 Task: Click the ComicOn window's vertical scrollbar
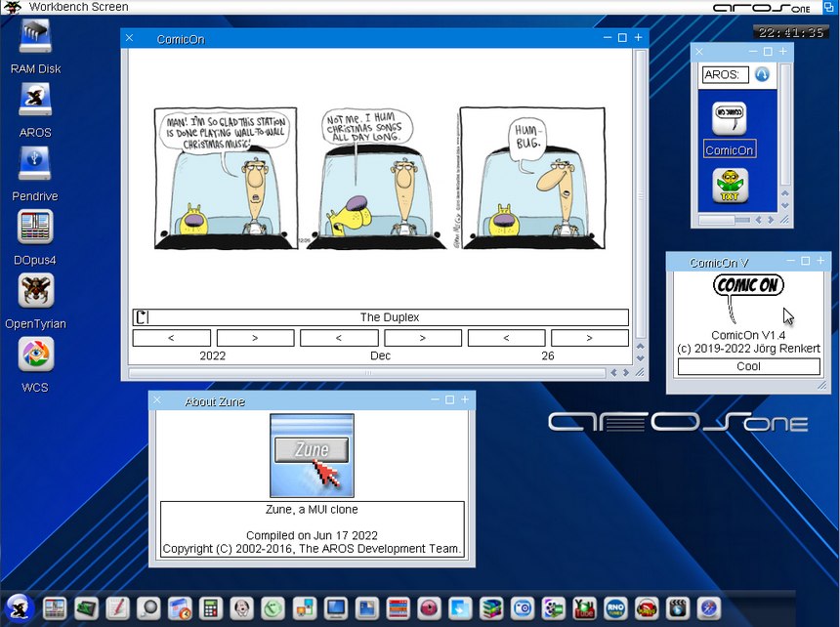click(x=640, y=195)
